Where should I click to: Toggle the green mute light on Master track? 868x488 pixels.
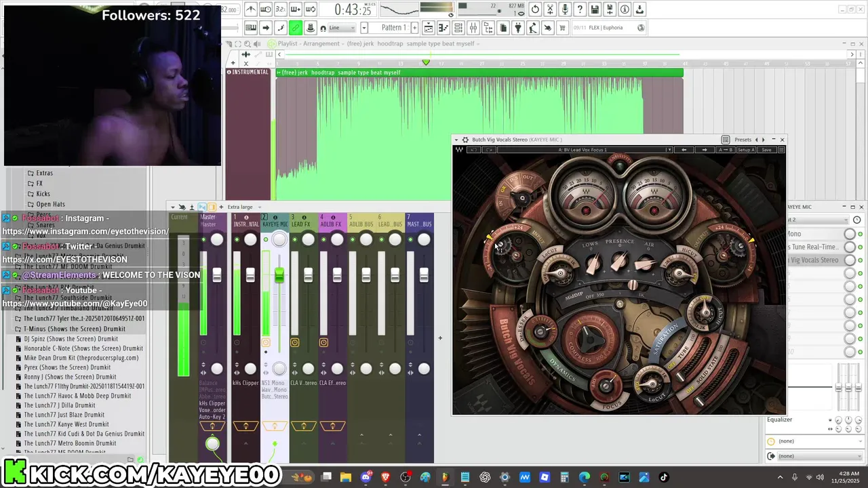pos(203,240)
